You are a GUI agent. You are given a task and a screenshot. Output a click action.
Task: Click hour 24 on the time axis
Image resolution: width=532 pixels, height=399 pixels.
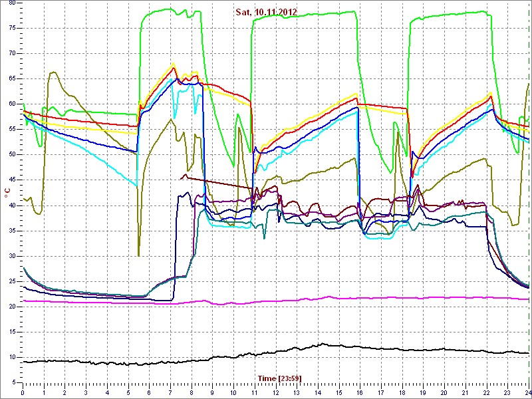tap(528, 392)
